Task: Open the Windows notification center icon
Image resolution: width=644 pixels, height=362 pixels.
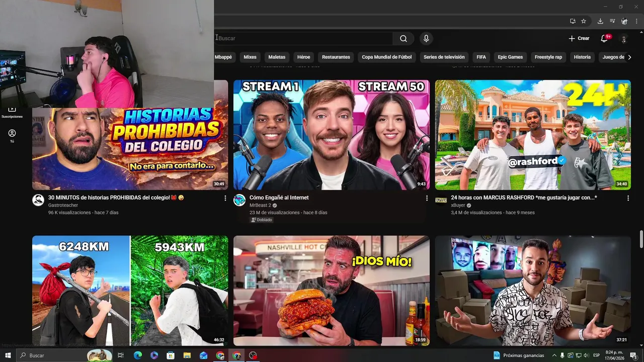Action: pos(633,355)
